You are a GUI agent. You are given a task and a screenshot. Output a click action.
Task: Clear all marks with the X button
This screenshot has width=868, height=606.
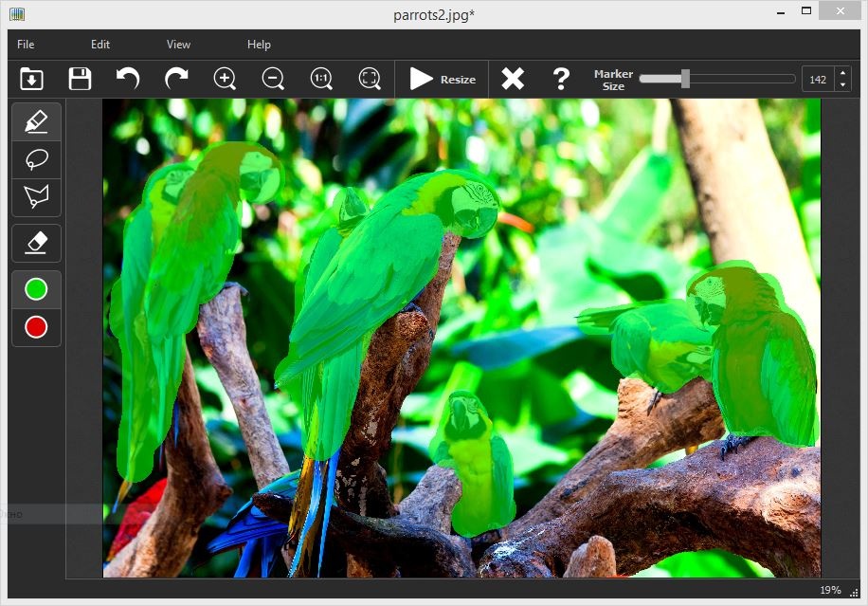(x=513, y=79)
